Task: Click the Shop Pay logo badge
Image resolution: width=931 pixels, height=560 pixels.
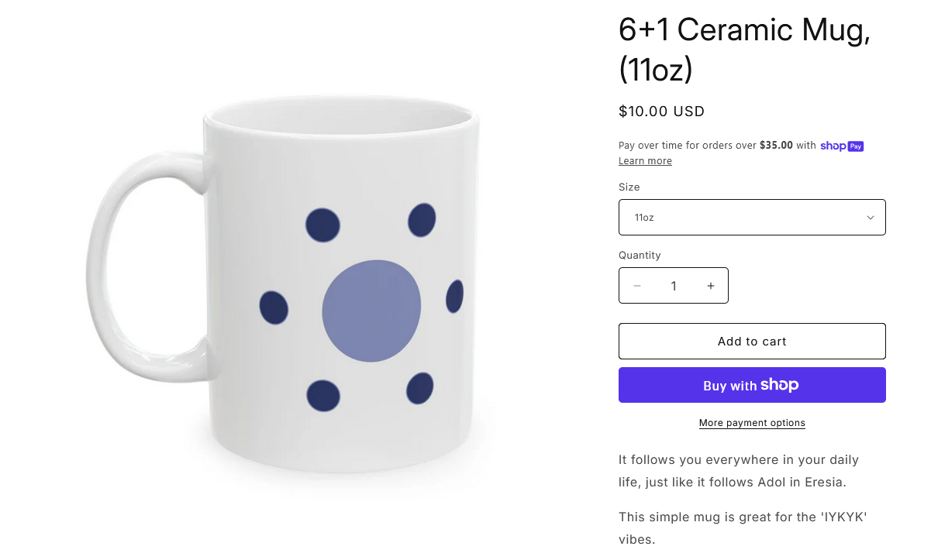Action: click(x=842, y=146)
